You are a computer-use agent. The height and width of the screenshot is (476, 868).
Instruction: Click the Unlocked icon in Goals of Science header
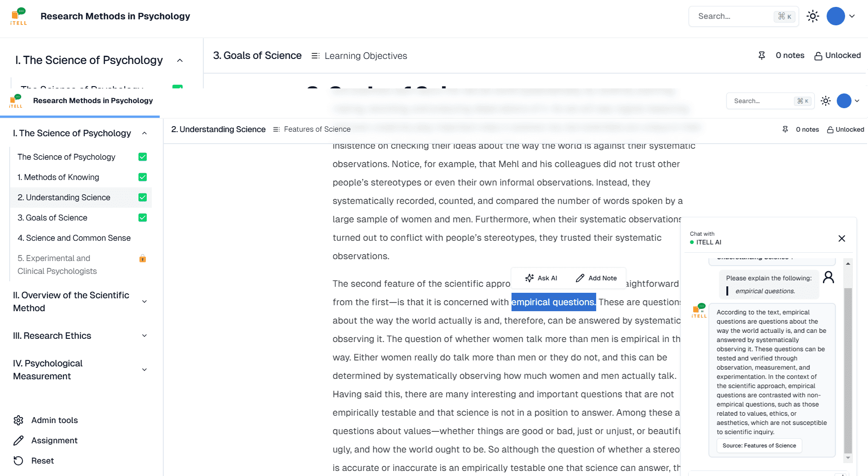coord(818,56)
